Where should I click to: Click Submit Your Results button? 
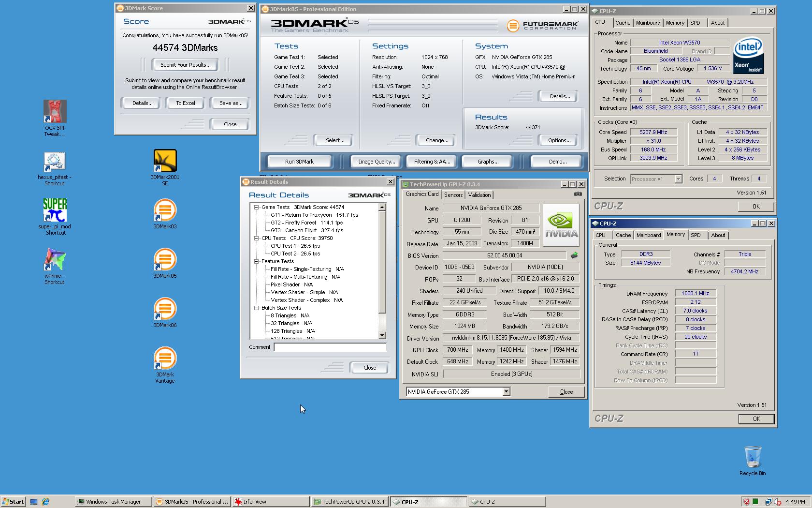coord(185,65)
